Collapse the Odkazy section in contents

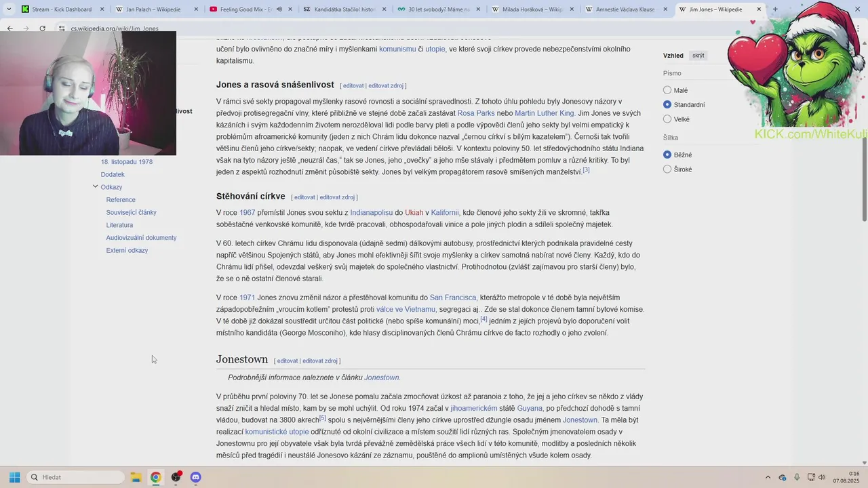click(x=96, y=186)
